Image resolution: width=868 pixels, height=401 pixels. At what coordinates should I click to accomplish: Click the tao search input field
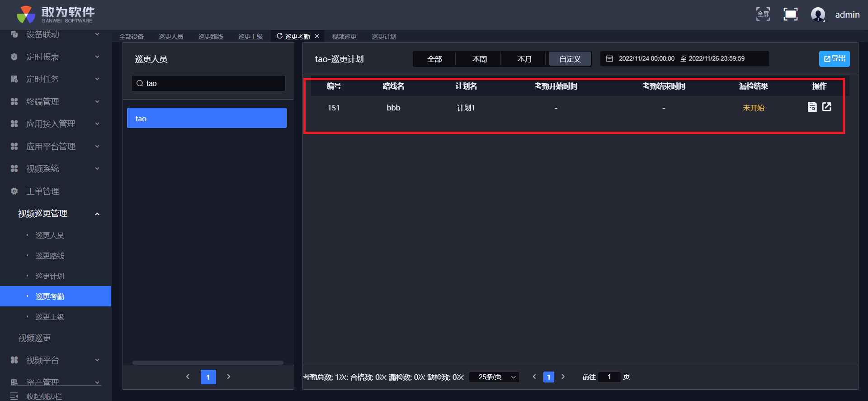tap(208, 83)
